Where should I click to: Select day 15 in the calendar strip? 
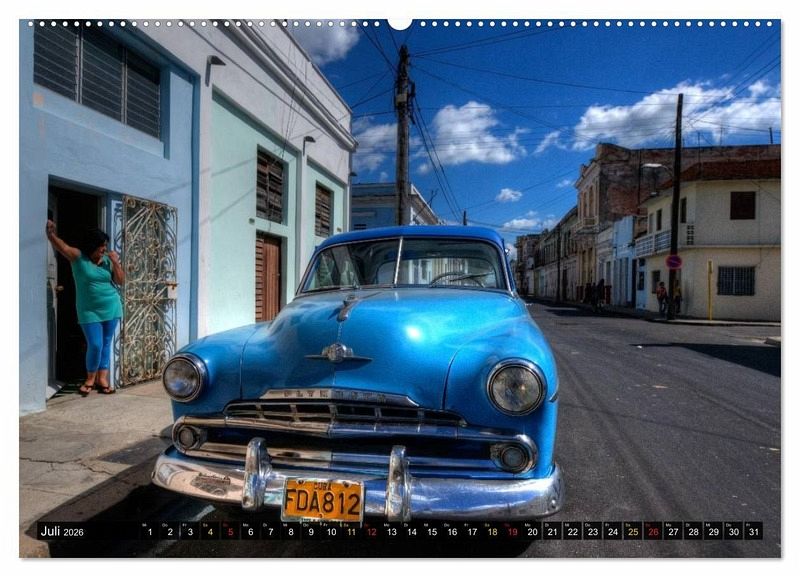[x=431, y=531]
